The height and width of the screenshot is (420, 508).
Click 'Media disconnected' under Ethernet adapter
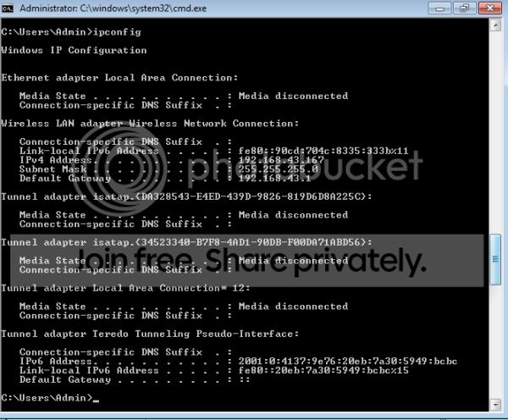[x=293, y=96]
